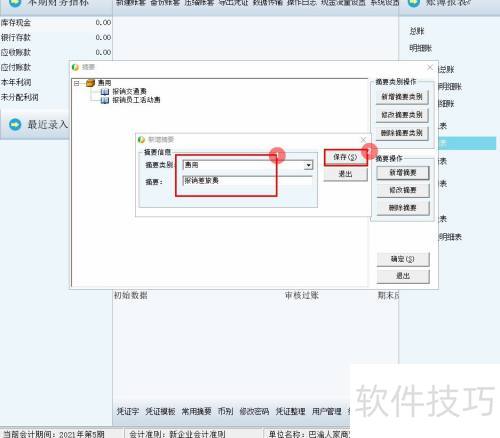500x438 pixels.
Task: Open 修改密码 in bottom menu
Action: pos(254,411)
